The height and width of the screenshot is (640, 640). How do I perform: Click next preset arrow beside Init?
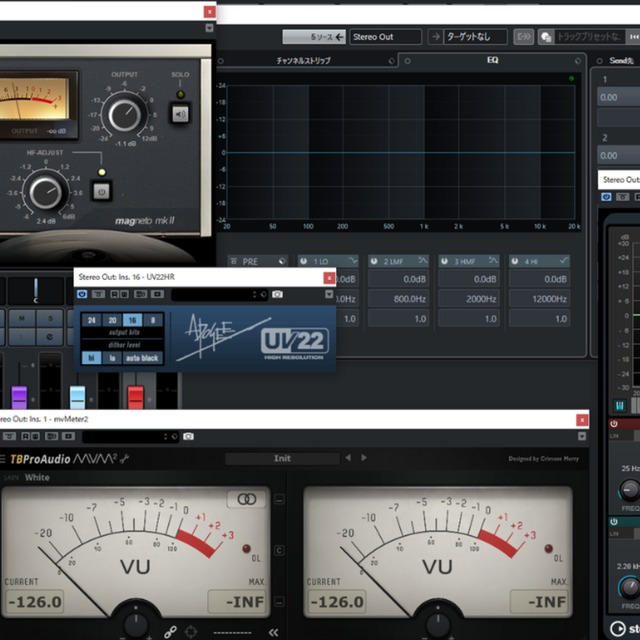tap(364, 458)
